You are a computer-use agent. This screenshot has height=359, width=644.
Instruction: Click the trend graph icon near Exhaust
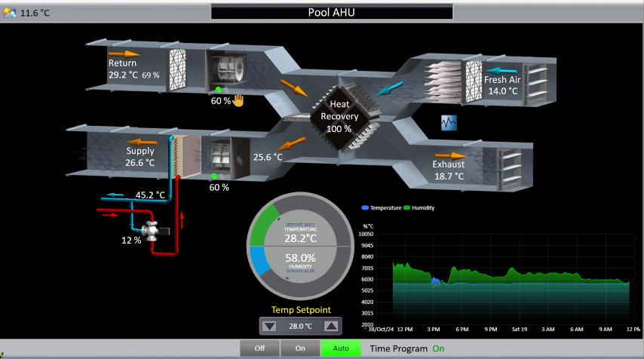click(x=449, y=123)
